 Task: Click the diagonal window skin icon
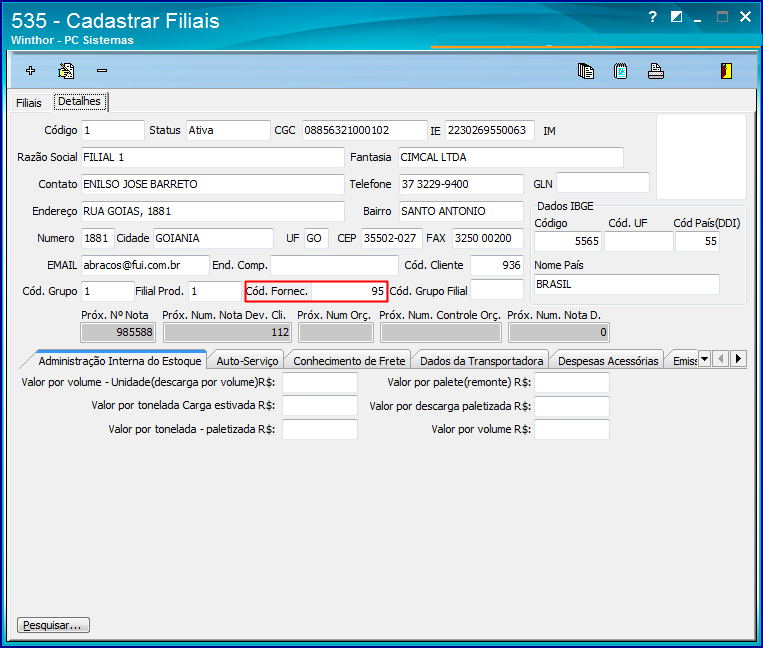(x=676, y=17)
